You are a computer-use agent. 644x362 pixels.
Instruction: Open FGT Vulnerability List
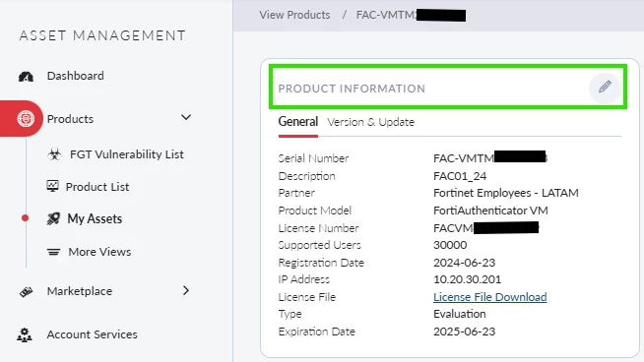tap(127, 154)
